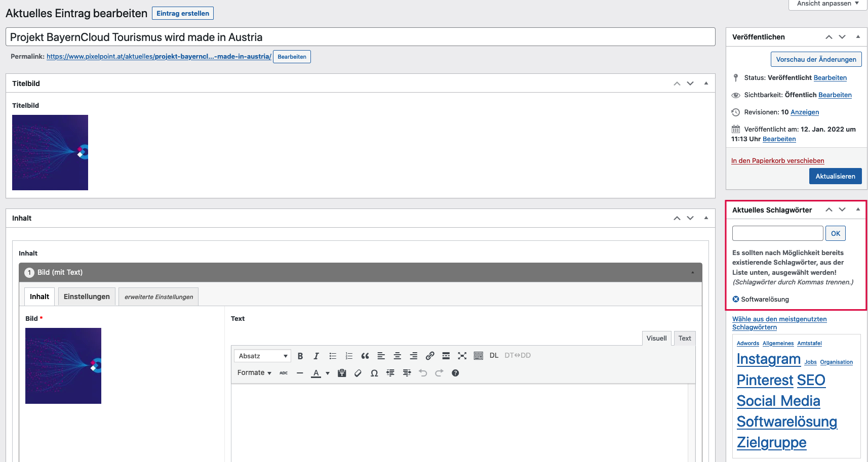Insert a blockquote in the editor
The image size is (868, 462).
coord(365,356)
